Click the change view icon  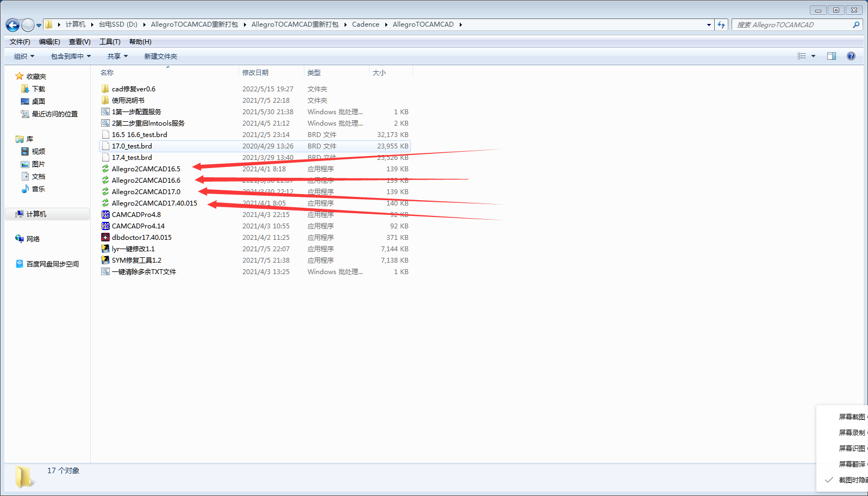coord(802,56)
